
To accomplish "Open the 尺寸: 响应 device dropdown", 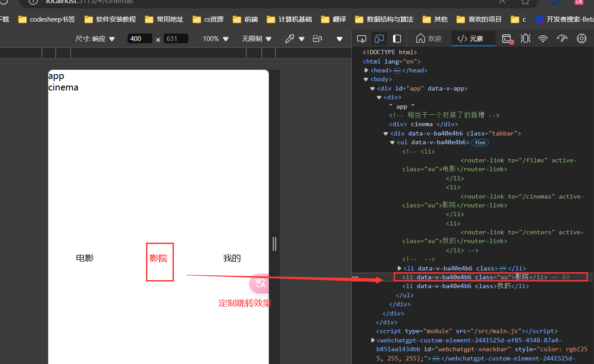I will (x=95, y=39).
